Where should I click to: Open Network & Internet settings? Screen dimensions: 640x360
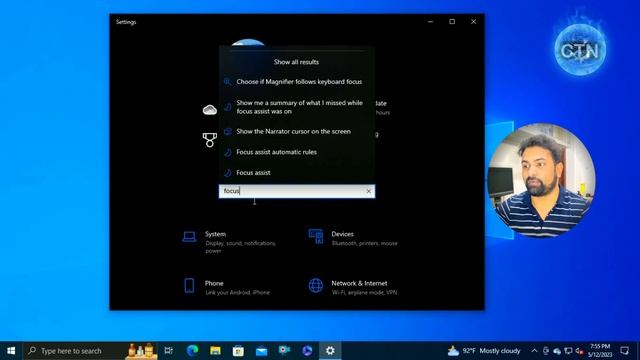pyautogui.click(x=354, y=287)
